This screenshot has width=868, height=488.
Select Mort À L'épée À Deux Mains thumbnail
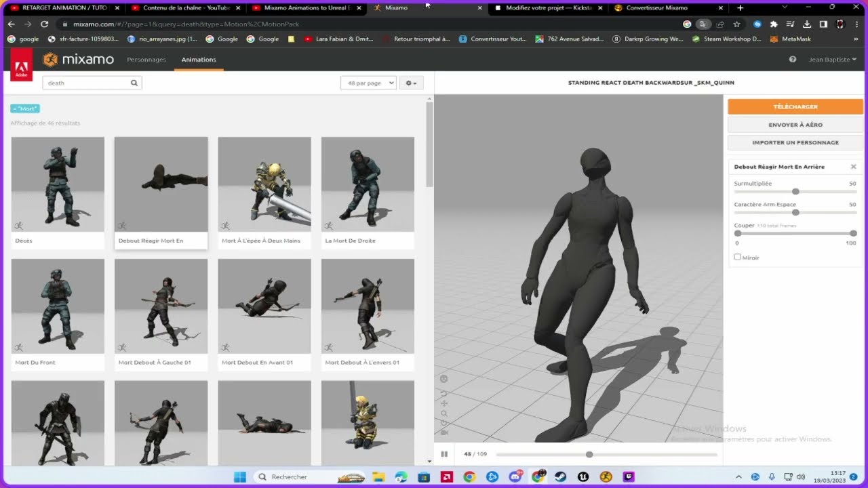tap(264, 184)
